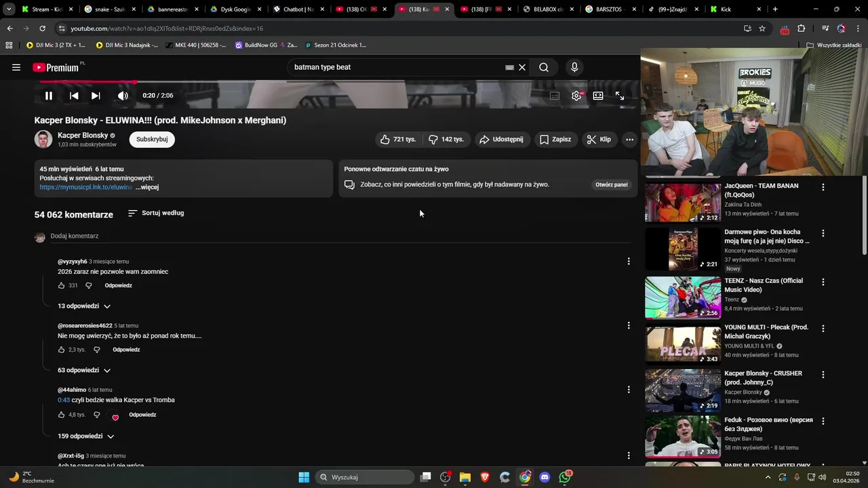Open the YOUNG MULTI - Plecak thumbnail
868x488 pixels.
click(683, 344)
